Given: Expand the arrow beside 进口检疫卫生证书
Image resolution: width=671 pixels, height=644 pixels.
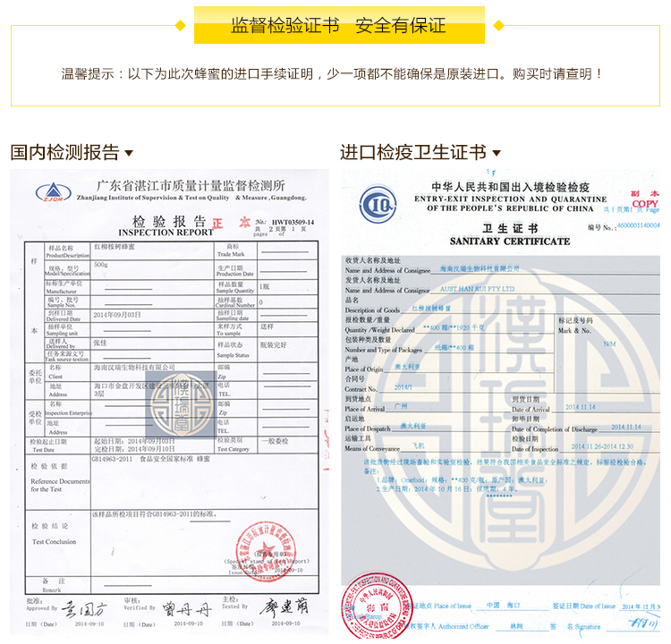Looking at the screenshot, I should 497,154.
